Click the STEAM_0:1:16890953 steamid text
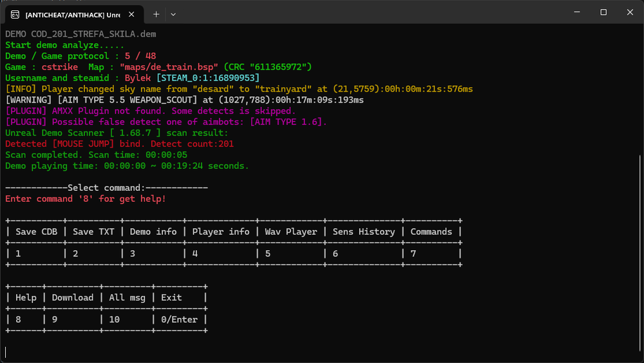The width and height of the screenshot is (644, 363). [208, 78]
